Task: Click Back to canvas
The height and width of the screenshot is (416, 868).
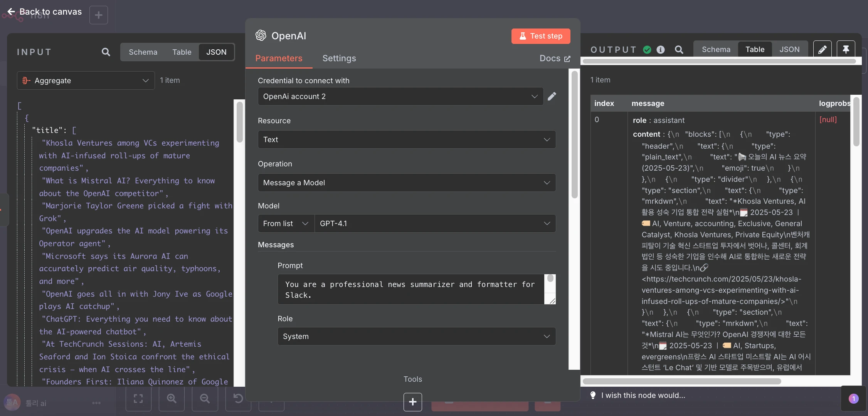Action: [50, 12]
